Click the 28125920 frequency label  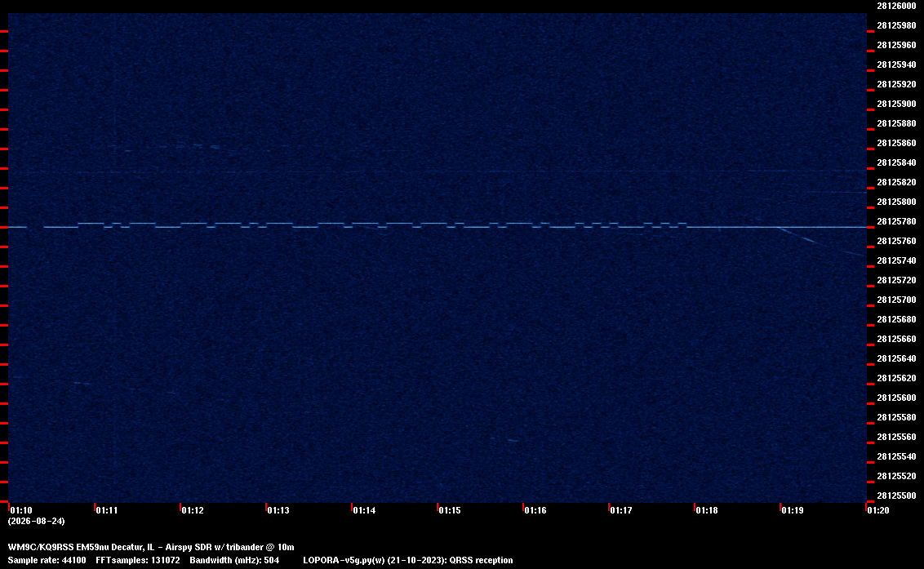896,84
